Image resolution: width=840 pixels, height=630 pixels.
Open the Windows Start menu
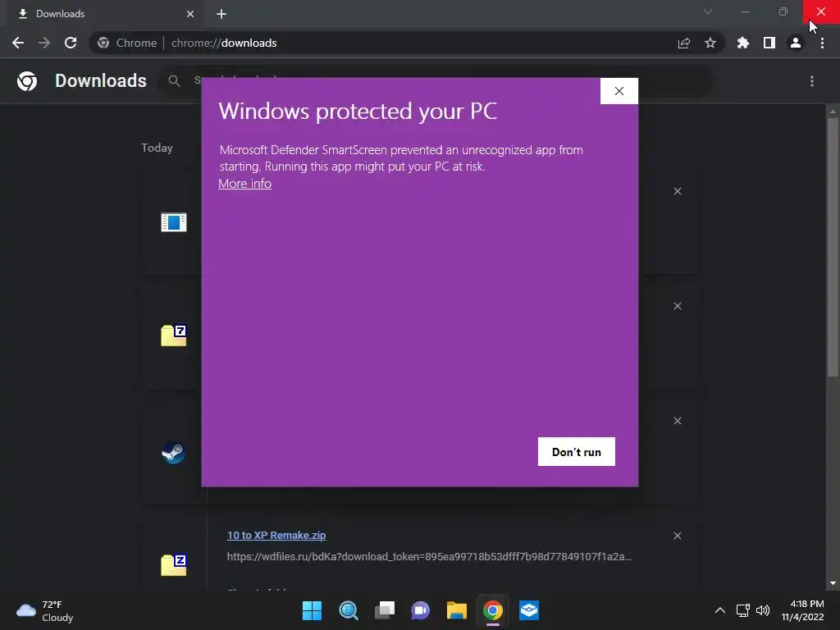[312, 610]
